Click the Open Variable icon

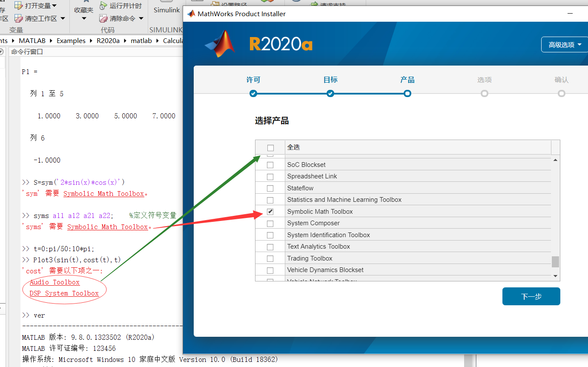pos(18,6)
